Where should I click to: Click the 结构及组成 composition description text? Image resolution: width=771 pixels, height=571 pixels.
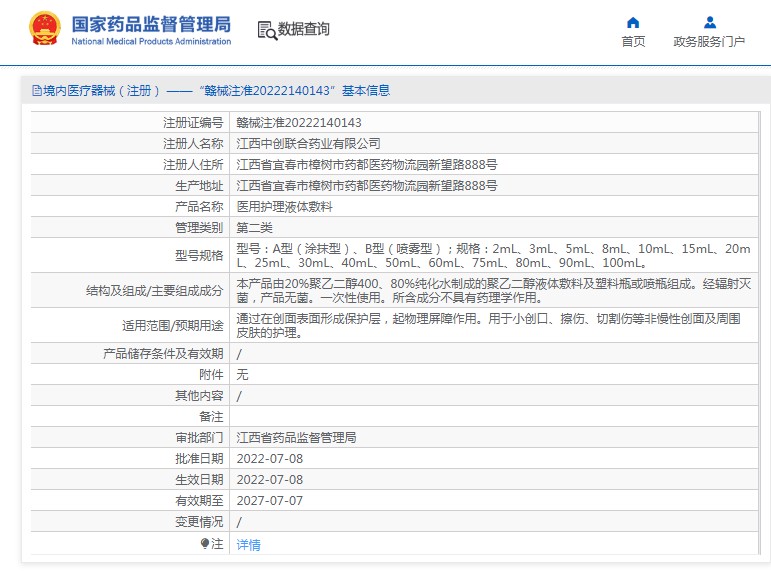(494, 291)
